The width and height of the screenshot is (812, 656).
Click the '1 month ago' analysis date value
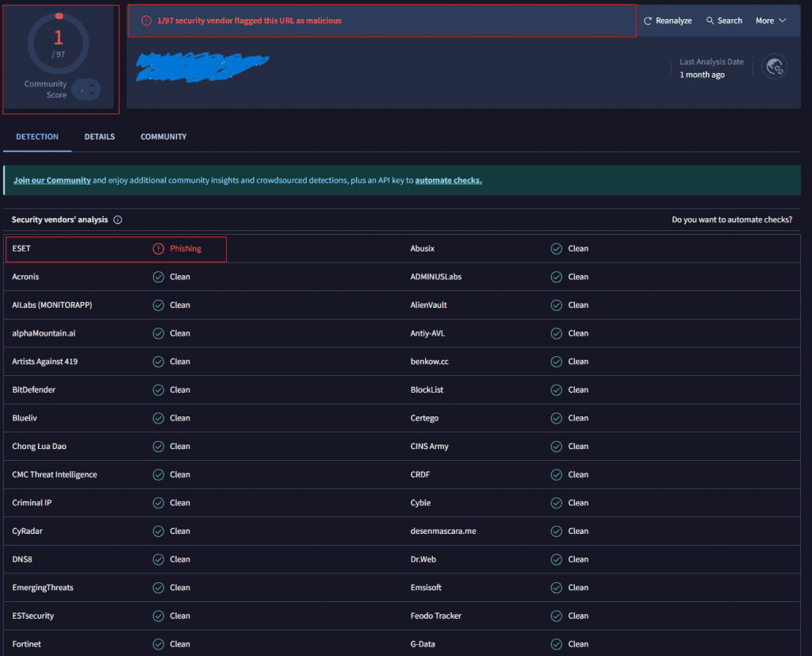coord(703,75)
